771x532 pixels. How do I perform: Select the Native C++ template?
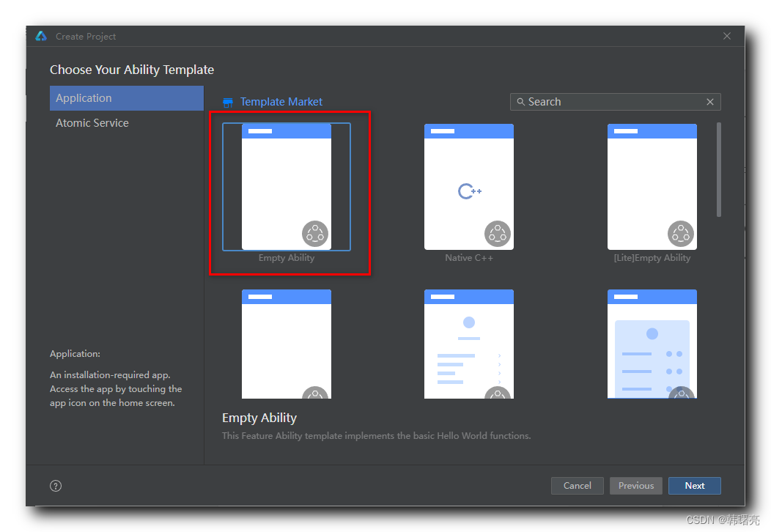(469, 188)
